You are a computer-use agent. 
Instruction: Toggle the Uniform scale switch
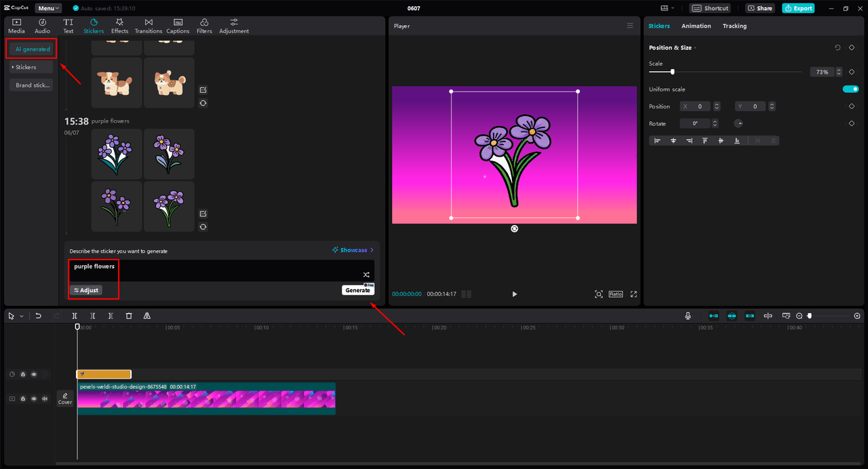coord(850,89)
